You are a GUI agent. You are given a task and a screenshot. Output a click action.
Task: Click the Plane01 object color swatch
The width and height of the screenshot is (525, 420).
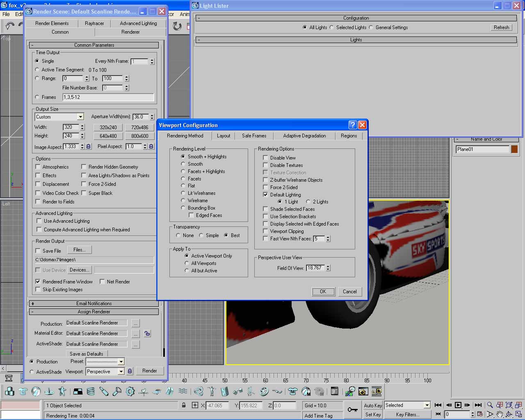point(514,149)
